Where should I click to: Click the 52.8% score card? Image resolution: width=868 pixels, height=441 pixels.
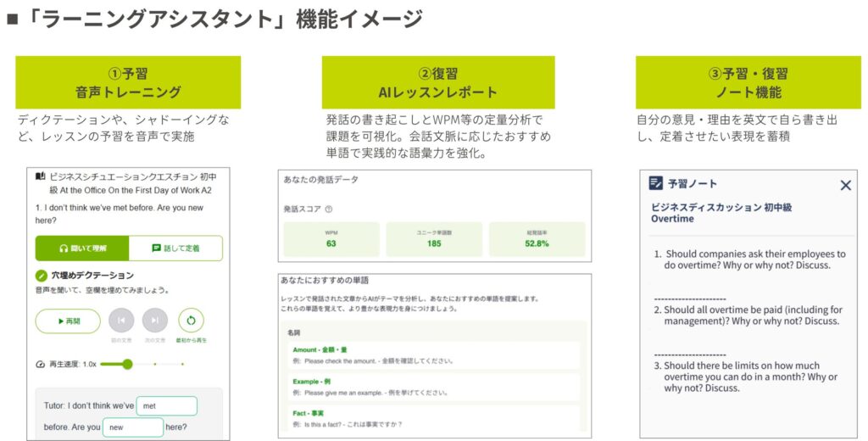(x=537, y=239)
